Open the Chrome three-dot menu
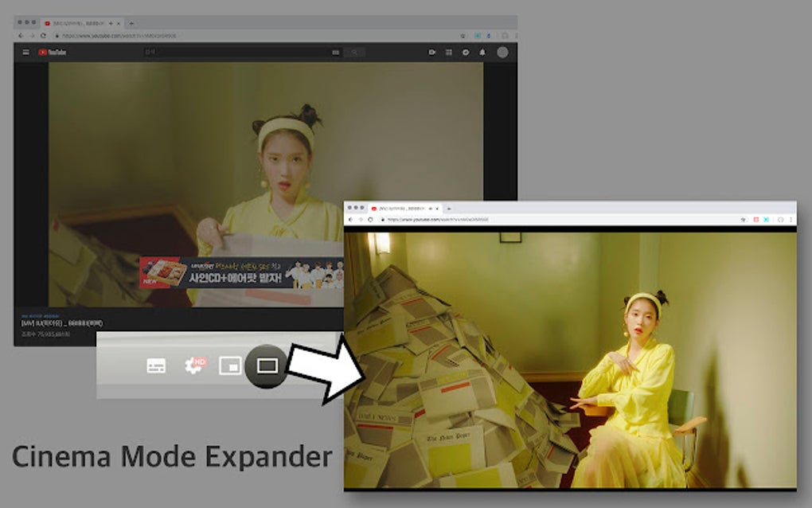The image size is (812, 508). 517,34
